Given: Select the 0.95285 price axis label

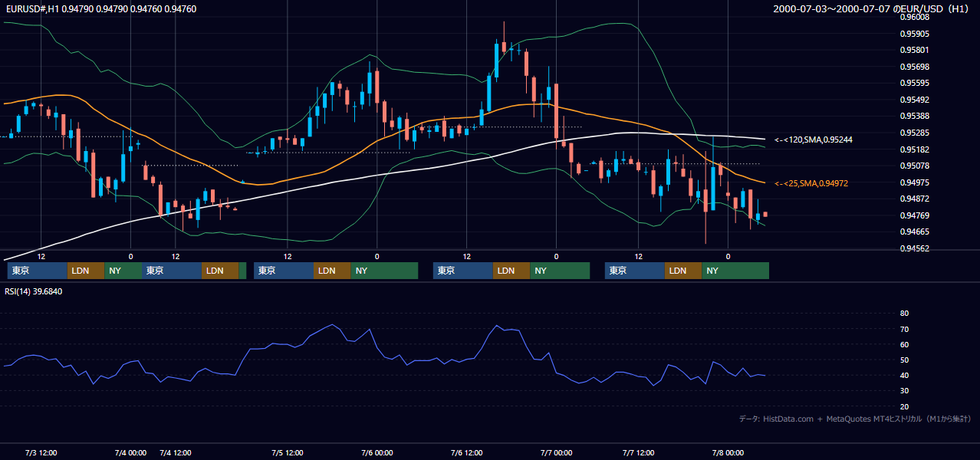Looking at the screenshot, I should pyautogui.click(x=916, y=133).
